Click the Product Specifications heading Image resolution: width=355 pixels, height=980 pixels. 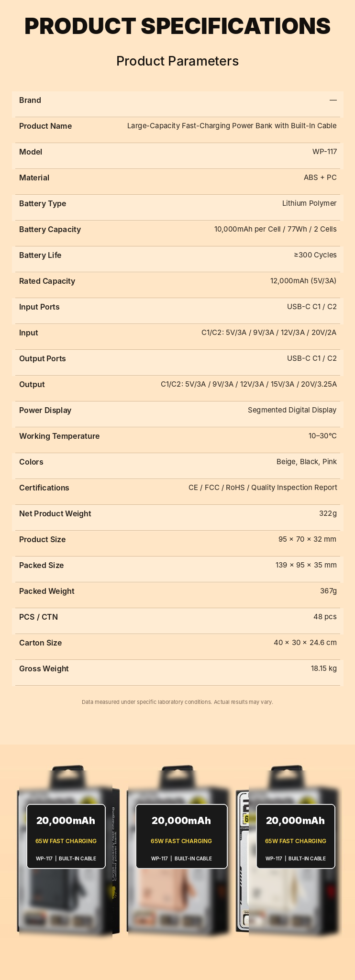(x=177, y=26)
